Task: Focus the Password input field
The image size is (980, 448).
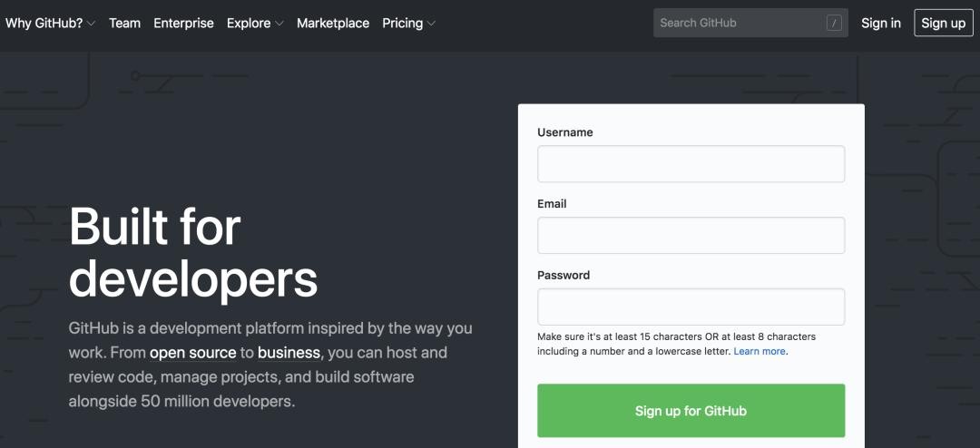Action: point(691,307)
